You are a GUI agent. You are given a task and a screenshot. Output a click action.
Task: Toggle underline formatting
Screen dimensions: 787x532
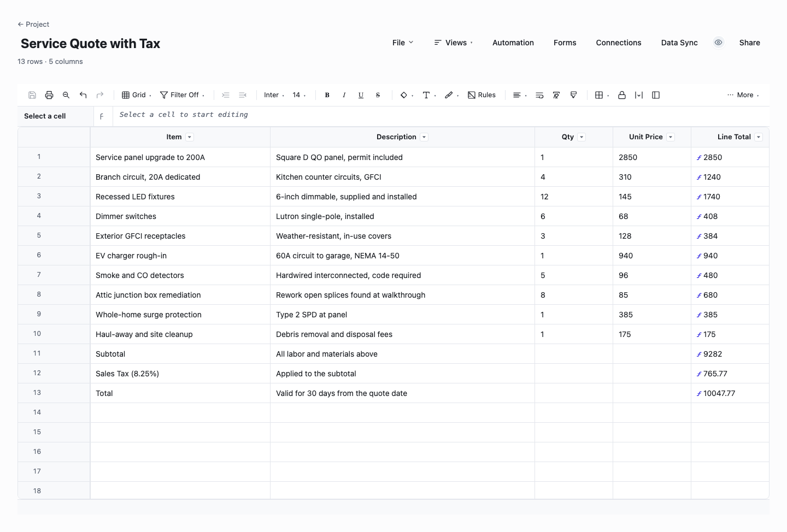coord(361,95)
